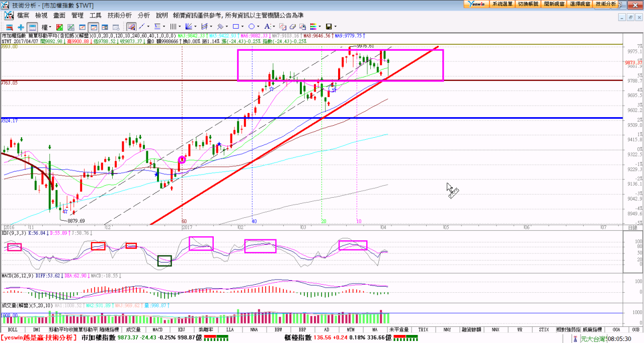Switch to the MACD indicator tab
The height and width of the screenshot is (343, 644).
tap(157, 329)
